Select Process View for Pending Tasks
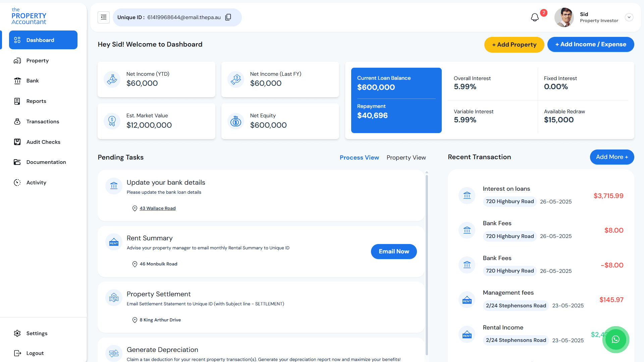Image resolution: width=644 pixels, height=362 pixels. pos(359,157)
